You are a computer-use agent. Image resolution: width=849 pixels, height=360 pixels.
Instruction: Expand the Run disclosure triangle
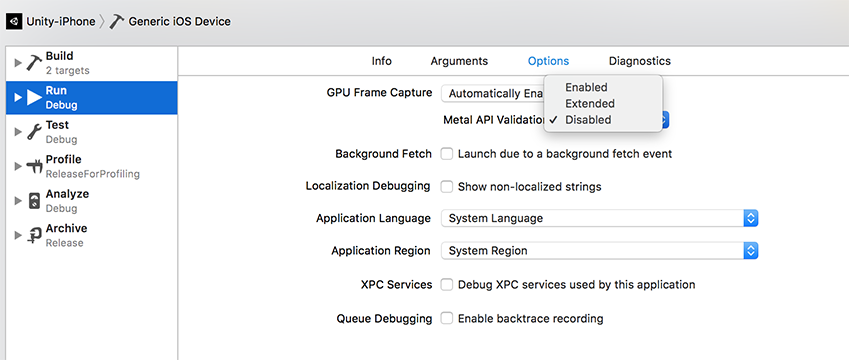(x=18, y=97)
